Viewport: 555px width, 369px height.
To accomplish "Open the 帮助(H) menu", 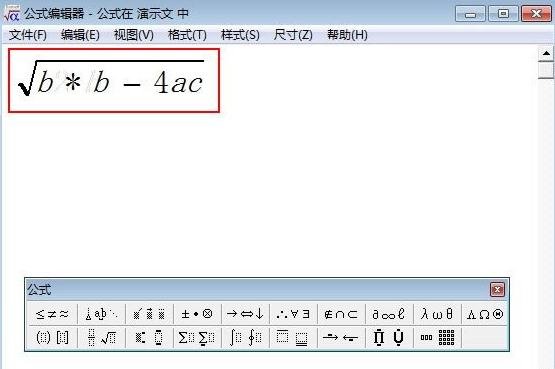I will pyautogui.click(x=347, y=35).
